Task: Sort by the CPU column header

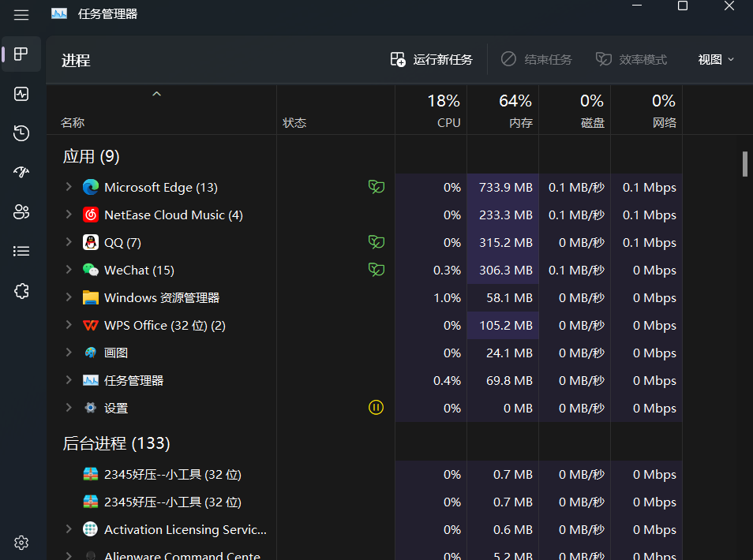Action: [431, 110]
